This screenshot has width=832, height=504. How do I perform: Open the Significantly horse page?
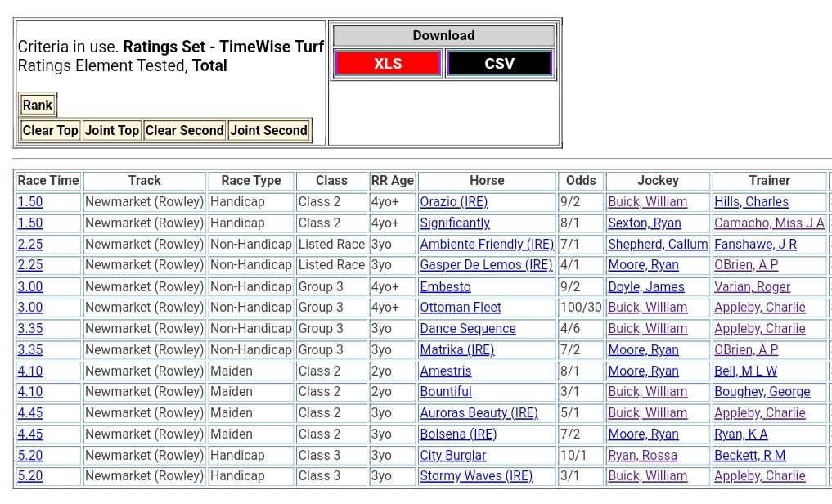(x=455, y=223)
